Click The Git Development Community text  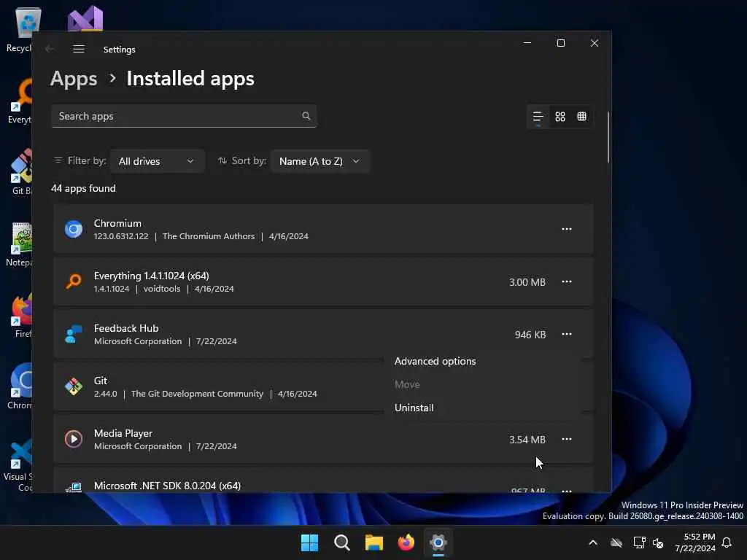pos(197,394)
